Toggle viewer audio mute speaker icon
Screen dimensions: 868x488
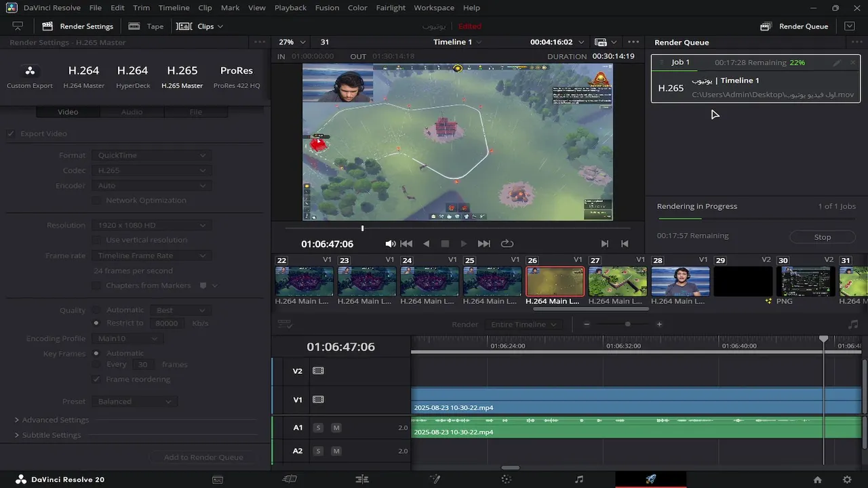click(x=390, y=244)
